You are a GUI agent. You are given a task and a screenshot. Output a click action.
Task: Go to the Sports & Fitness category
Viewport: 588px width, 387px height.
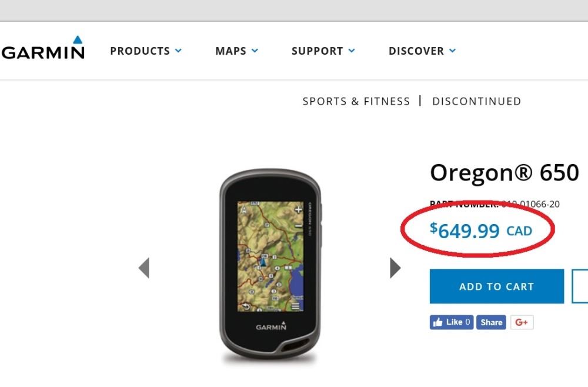[x=356, y=101]
